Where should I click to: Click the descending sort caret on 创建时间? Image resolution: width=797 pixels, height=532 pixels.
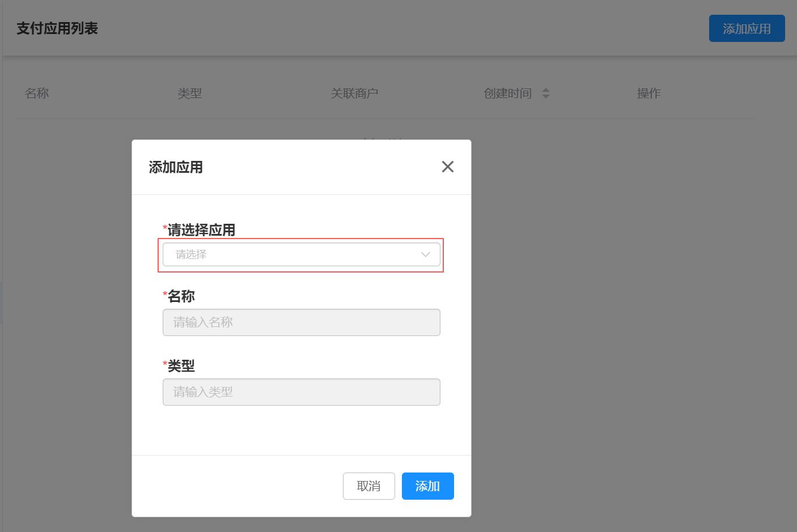point(546,96)
